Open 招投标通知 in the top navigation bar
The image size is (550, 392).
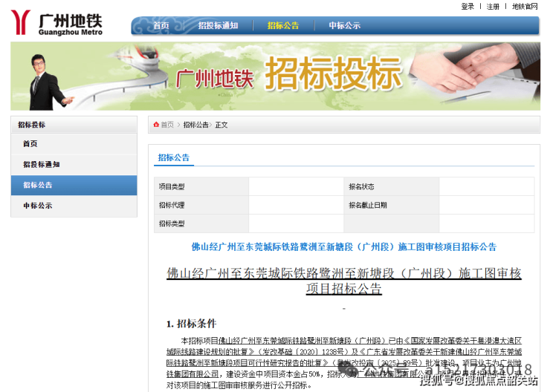pyautogui.click(x=218, y=25)
